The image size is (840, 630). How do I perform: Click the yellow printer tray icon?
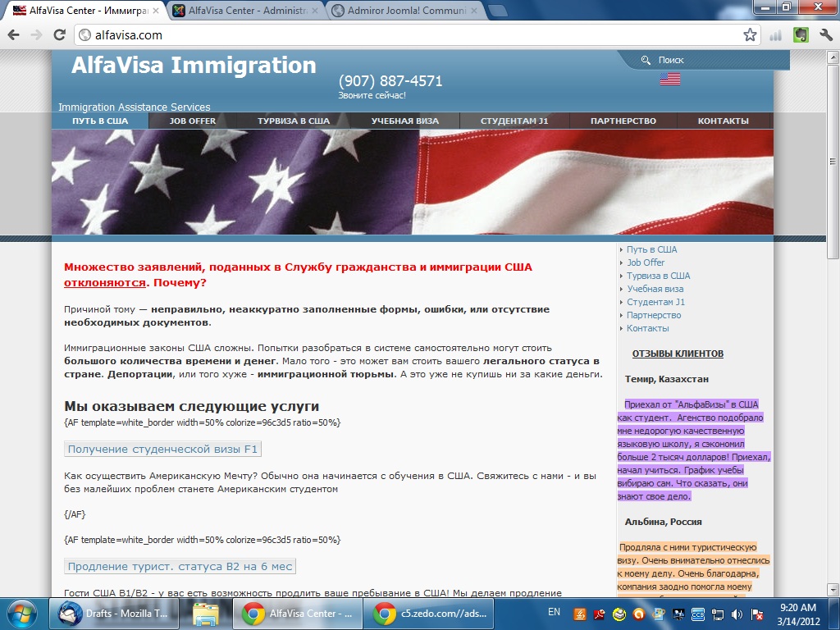coord(619,614)
